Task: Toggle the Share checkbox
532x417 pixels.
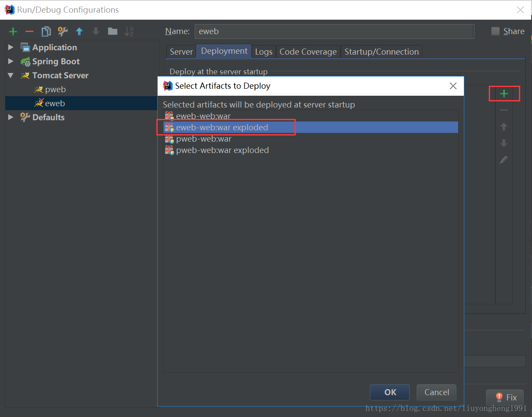Action: pyautogui.click(x=495, y=31)
